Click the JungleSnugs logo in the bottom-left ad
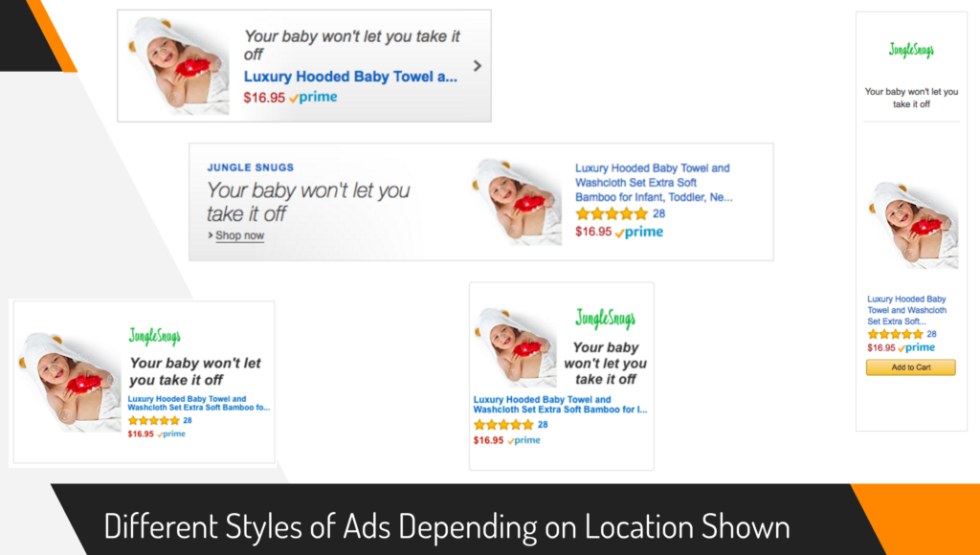The height and width of the screenshot is (555, 980). pos(155,336)
